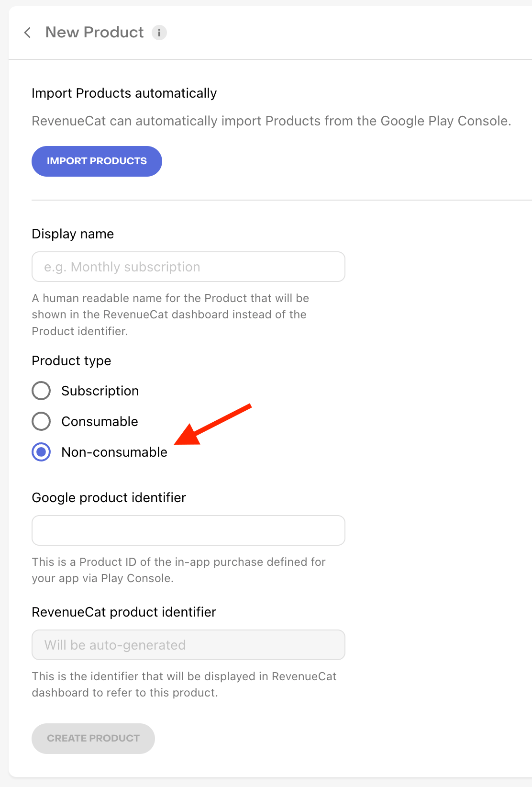The height and width of the screenshot is (787, 532).
Task: Select the Consumable radio button
Action: [x=41, y=421]
